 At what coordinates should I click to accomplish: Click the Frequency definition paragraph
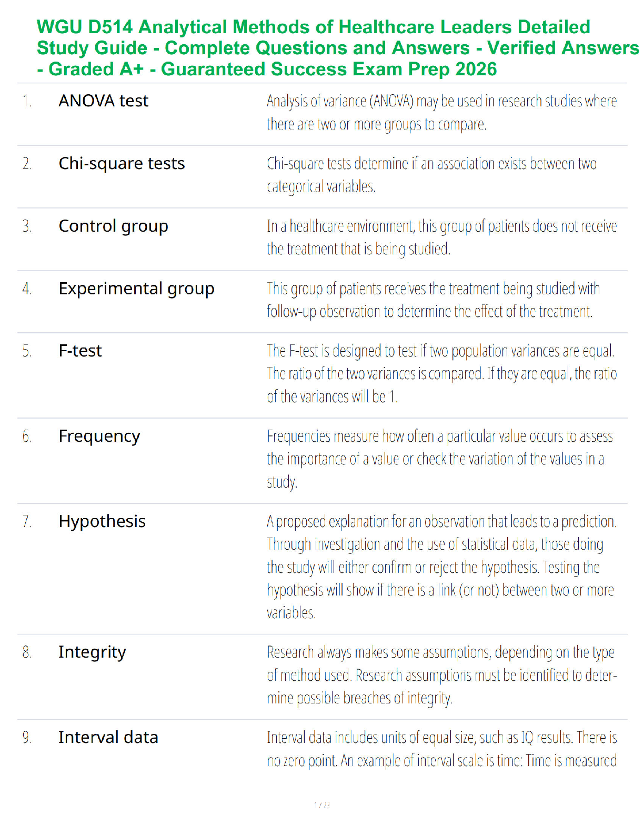pos(439,459)
